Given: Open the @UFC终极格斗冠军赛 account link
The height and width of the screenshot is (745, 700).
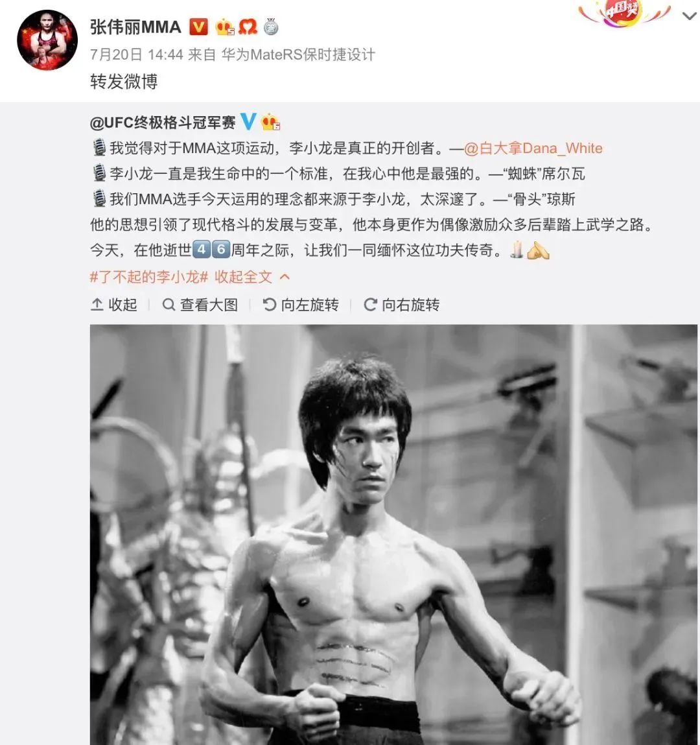Looking at the screenshot, I should pos(163,123).
